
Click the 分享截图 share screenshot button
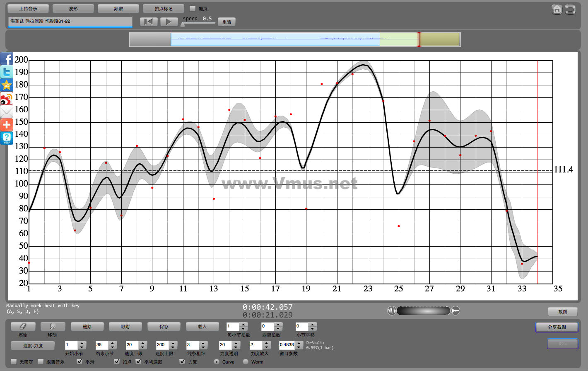tap(557, 327)
